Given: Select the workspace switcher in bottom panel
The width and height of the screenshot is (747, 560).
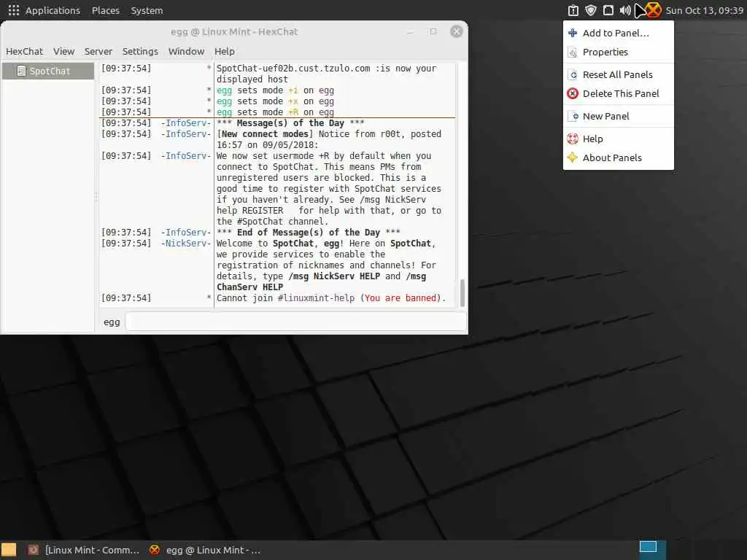Looking at the screenshot, I should [652, 550].
